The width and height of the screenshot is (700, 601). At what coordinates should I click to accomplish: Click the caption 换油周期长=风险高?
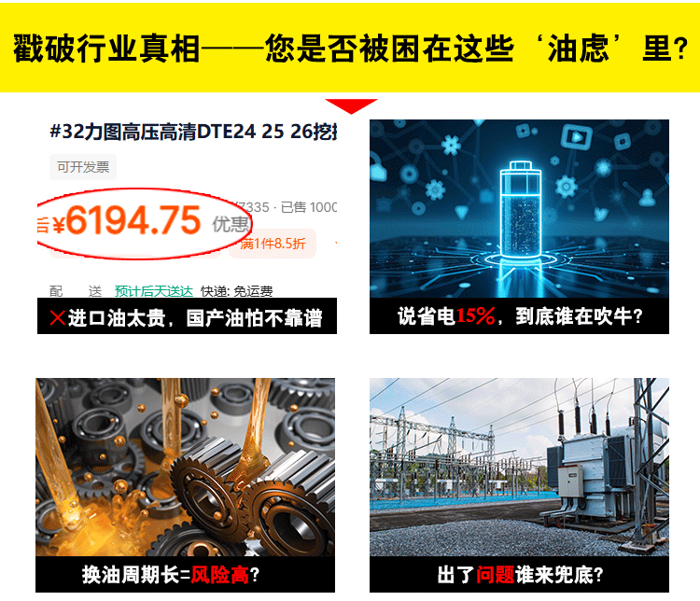(171, 575)
